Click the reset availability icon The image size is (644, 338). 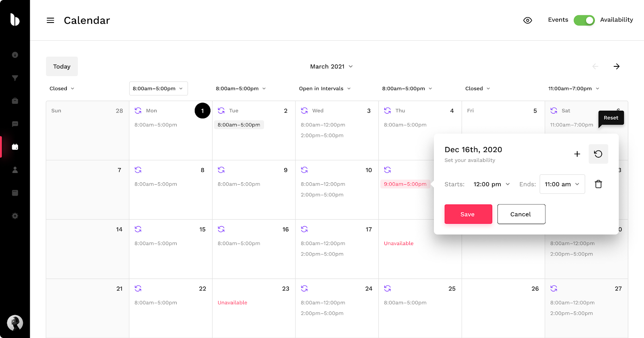[598, 154]
